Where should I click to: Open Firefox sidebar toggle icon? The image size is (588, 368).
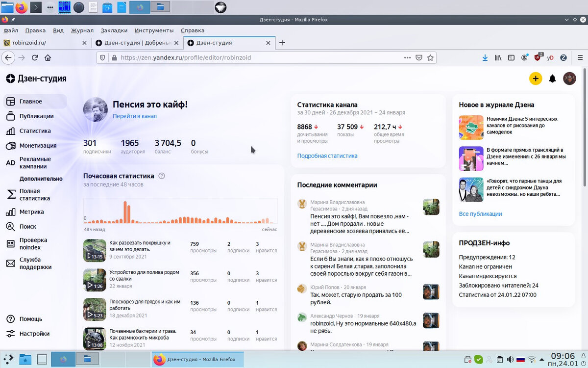click(x=511, y=57)
